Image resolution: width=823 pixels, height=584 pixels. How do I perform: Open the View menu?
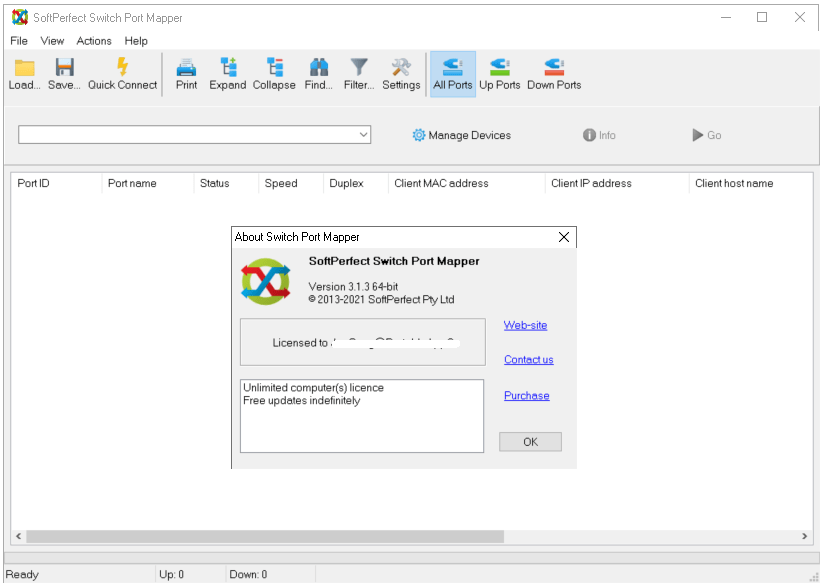tap(52, 41)
